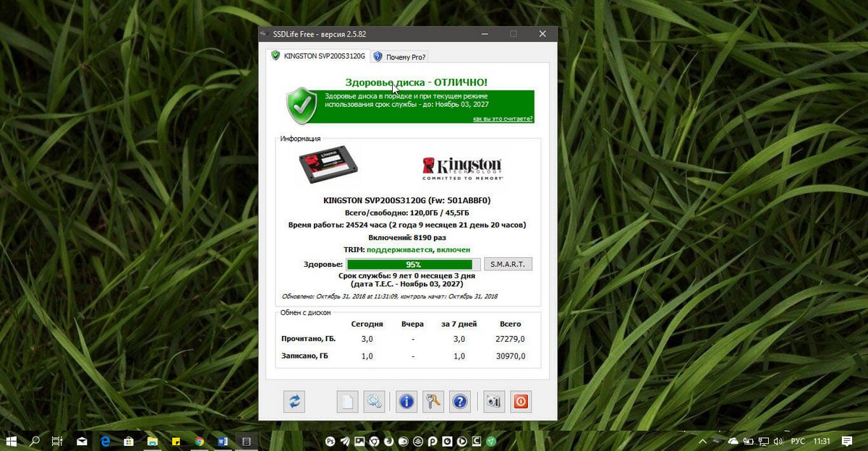Click OneDrive cloud tray icon
868x451 pixels.
pyautogui.click(x=733, y=440)
